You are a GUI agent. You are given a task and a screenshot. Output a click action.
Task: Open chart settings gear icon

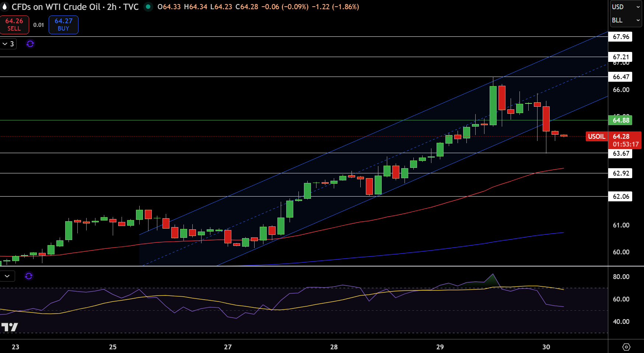626,347
